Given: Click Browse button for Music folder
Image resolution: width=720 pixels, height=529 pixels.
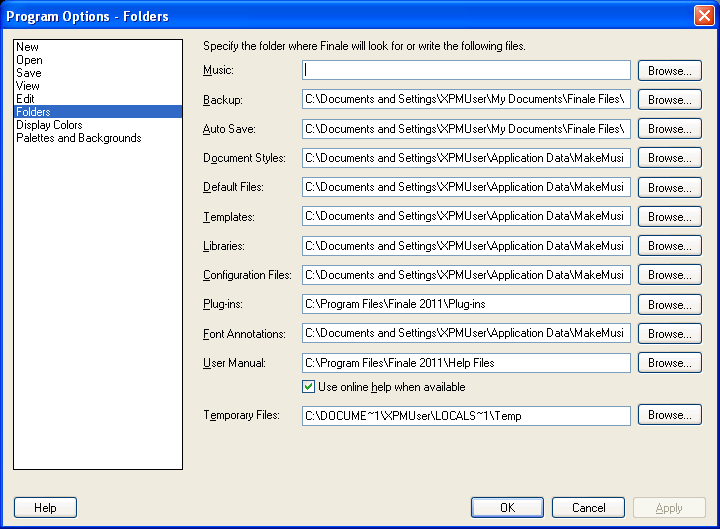Looking at the screenshot, I should click(x=669, y=71).
